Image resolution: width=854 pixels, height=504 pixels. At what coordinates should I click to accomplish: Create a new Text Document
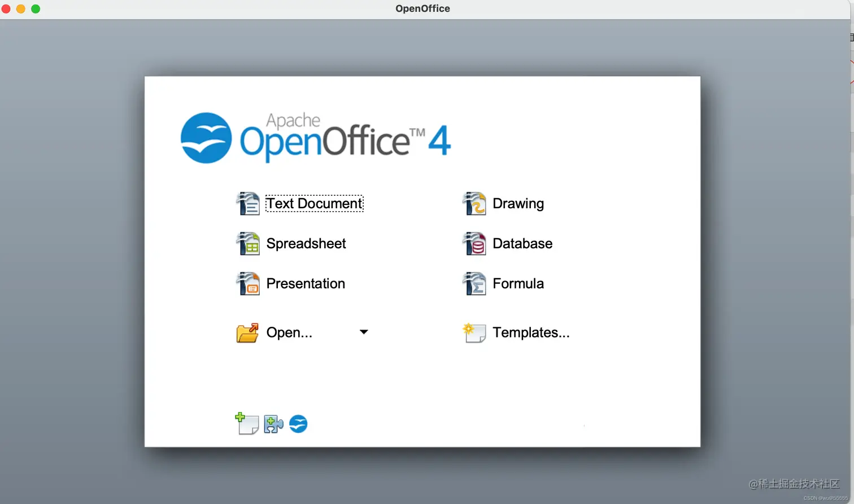tap(315, 203)
